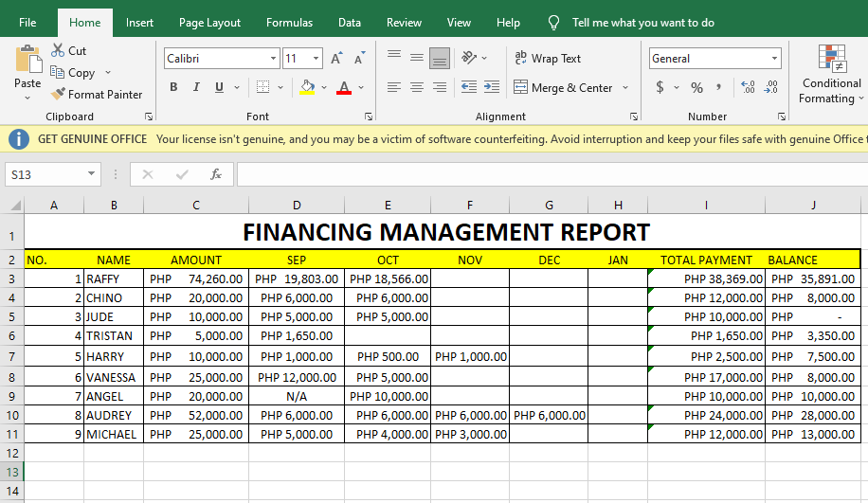Click Increase Indent icon
Viewport: 868px width, 503px height.
[x=492, y=87]
